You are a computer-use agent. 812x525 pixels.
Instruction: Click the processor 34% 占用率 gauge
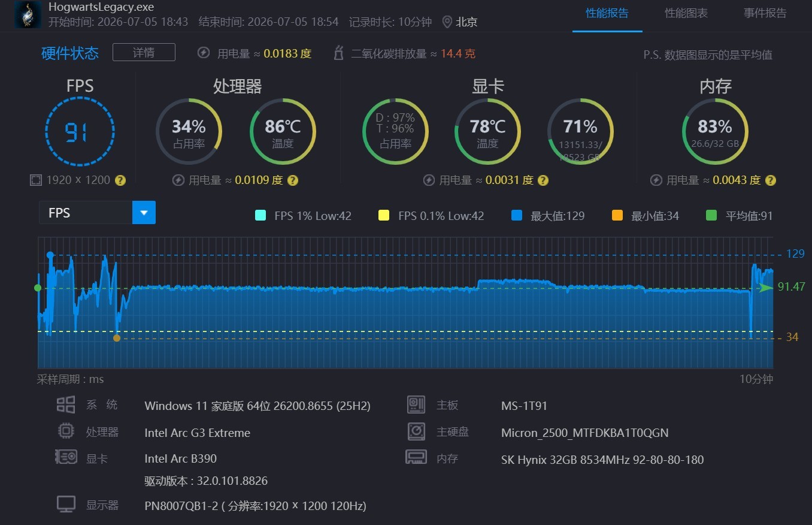[189, 131]
